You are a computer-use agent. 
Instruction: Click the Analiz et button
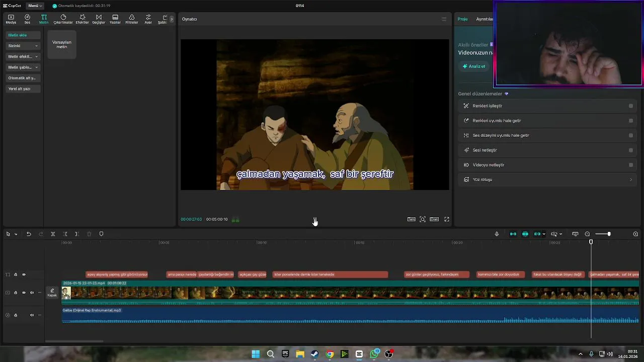[x=474, y=66]
